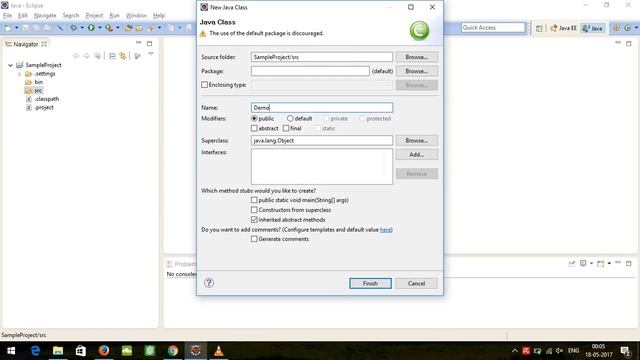Open the External Tools dropdown arrow
This screenshot has height=360, width=640.
pyautogui.click(x=118, y=28)
